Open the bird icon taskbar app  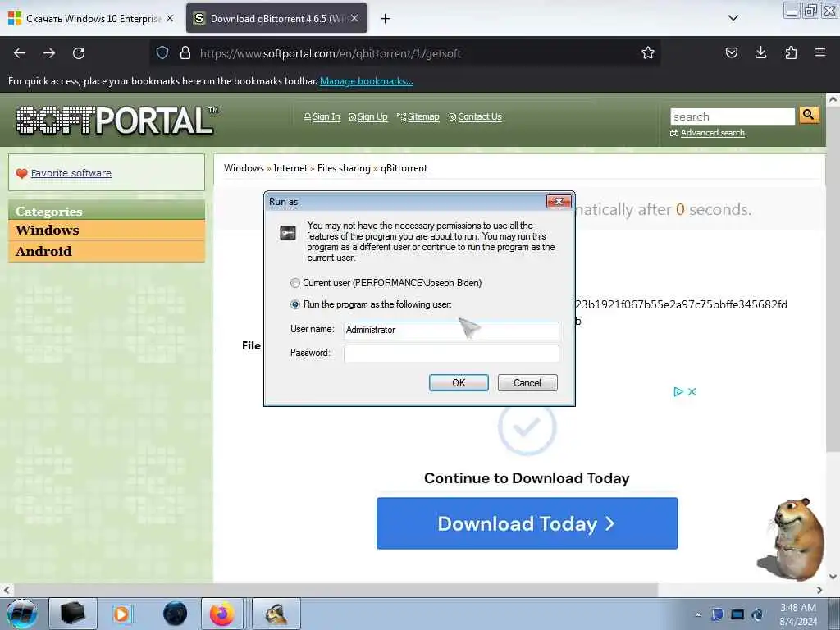click(x=276, y=614)
